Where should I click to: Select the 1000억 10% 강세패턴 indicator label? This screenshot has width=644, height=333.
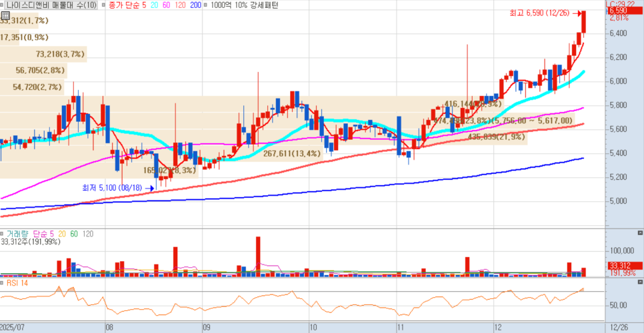pos(243,5)
